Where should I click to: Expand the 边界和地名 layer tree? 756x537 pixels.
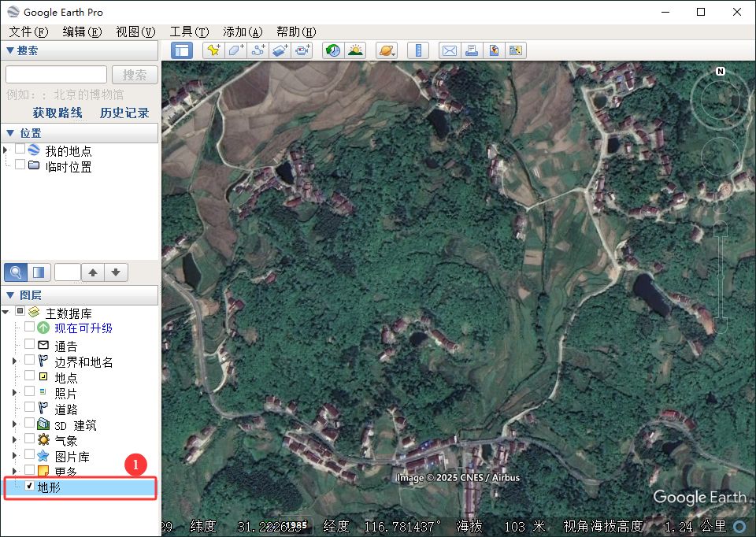(14, 361)
